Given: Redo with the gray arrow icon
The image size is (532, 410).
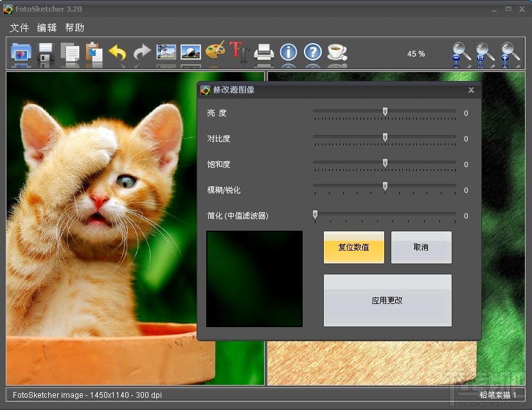Looking at the screenshot, I should coord(142,52).
